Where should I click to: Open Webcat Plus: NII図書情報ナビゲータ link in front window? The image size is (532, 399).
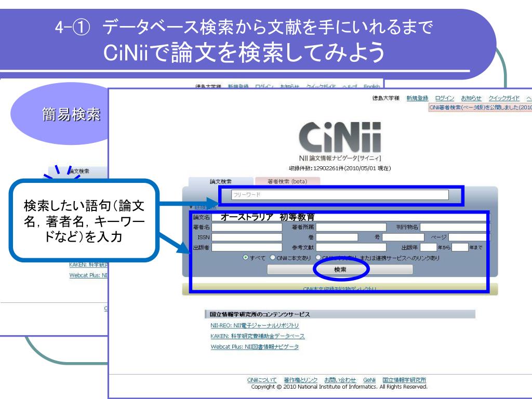coord(255,347)
